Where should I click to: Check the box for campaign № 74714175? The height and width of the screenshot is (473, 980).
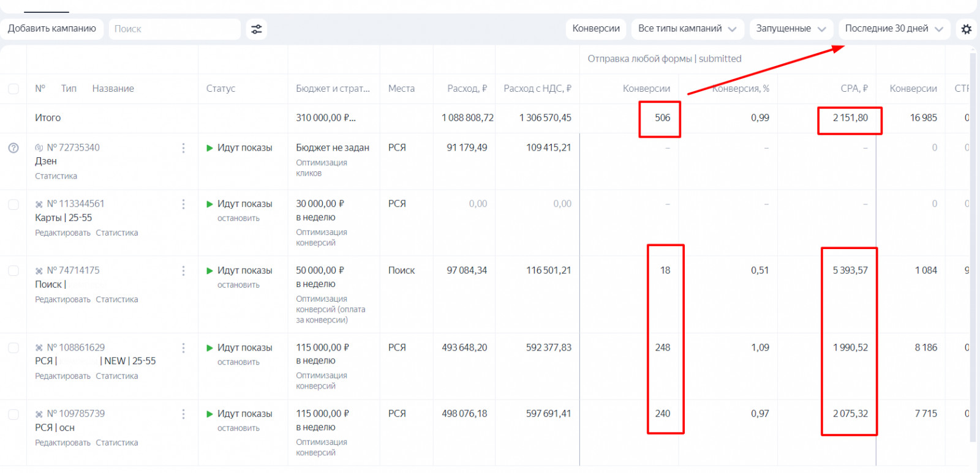pos(13,270)
